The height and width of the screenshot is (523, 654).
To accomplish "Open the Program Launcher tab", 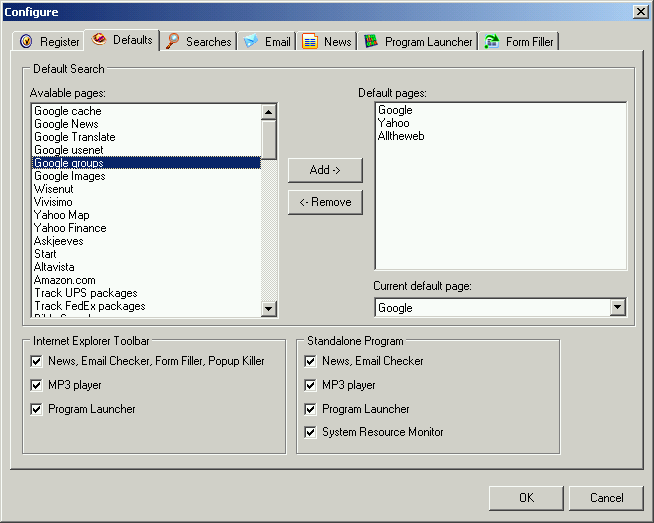I will click(x=418, y=41).
